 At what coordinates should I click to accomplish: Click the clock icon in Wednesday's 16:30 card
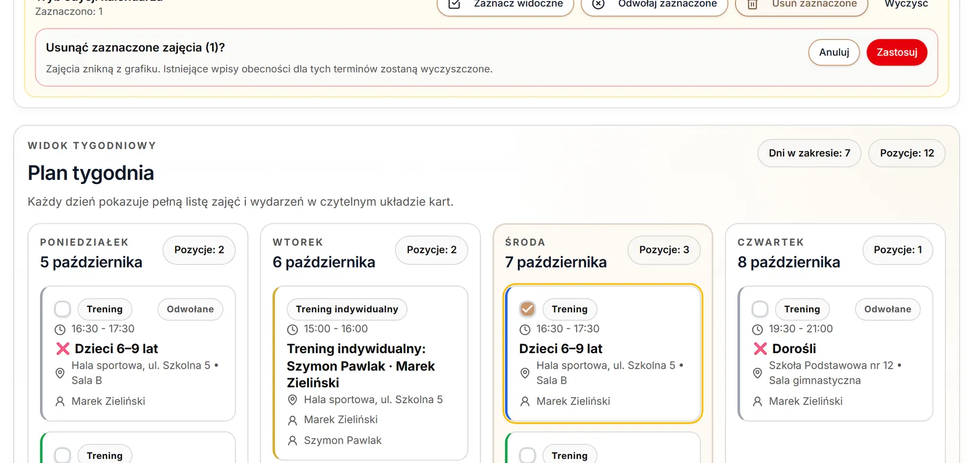pos(525,329)
